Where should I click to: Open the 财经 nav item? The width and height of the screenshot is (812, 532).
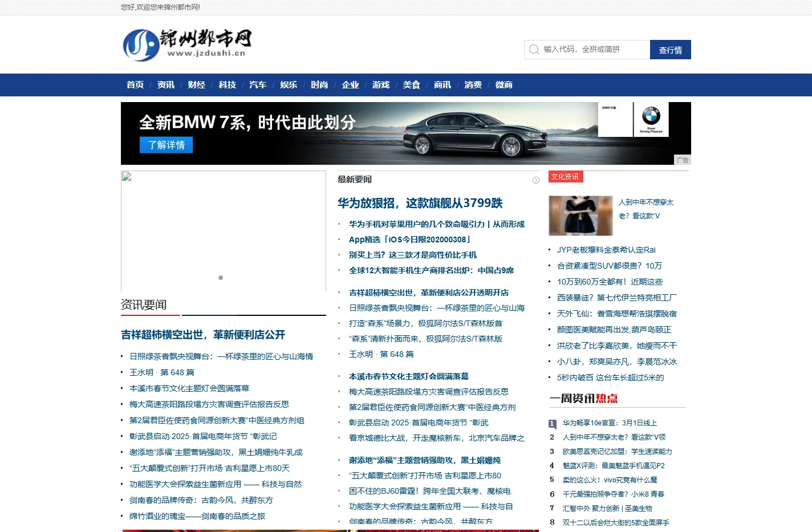pos(197,85)
